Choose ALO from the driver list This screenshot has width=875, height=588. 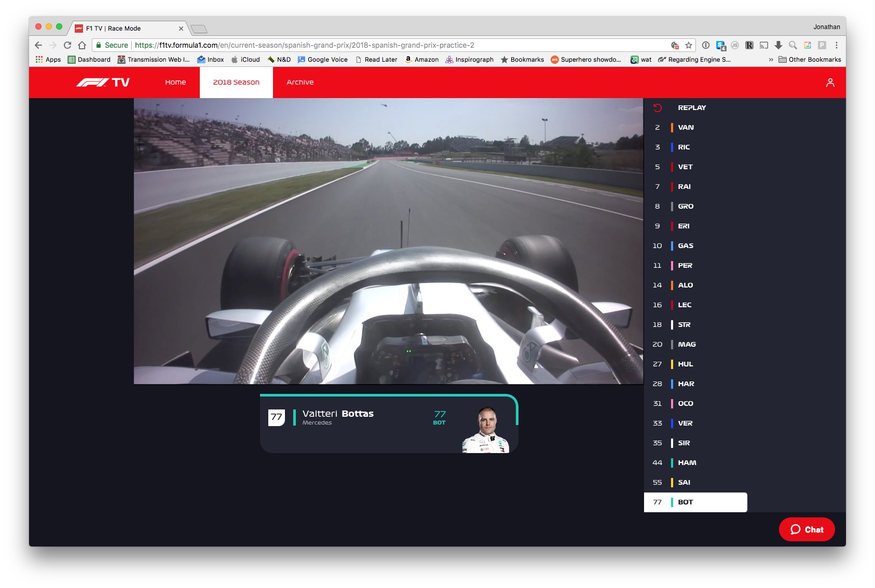point(685,285)
